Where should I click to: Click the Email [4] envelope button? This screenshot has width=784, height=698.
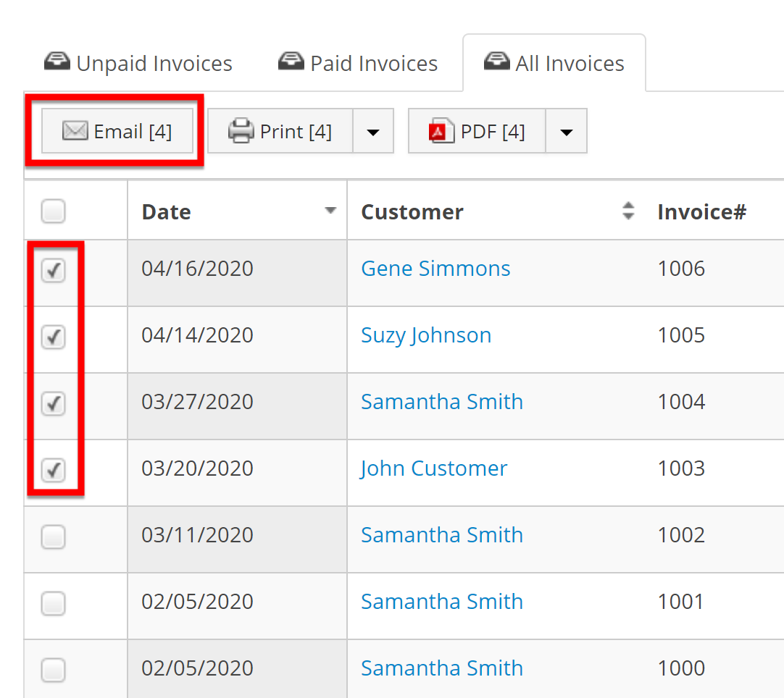[x=117, y=131]
